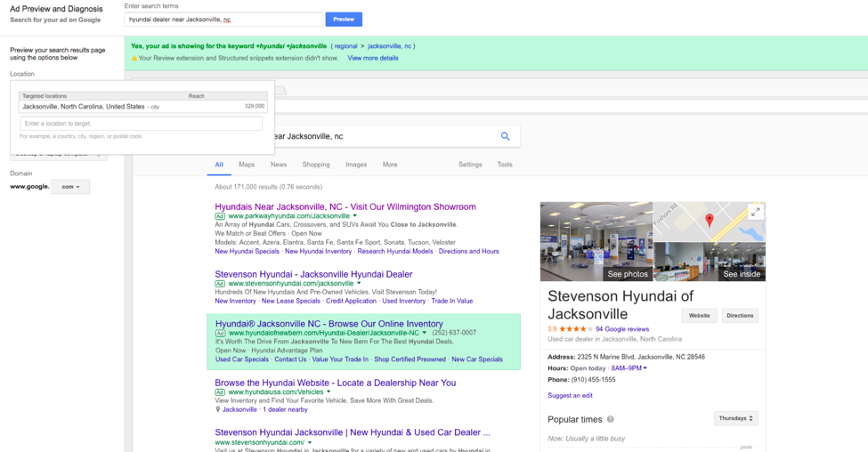Click the Value Your Trade In sitelink
The width and height of the screenshot is (868, 452).
[x=340, y=359]
